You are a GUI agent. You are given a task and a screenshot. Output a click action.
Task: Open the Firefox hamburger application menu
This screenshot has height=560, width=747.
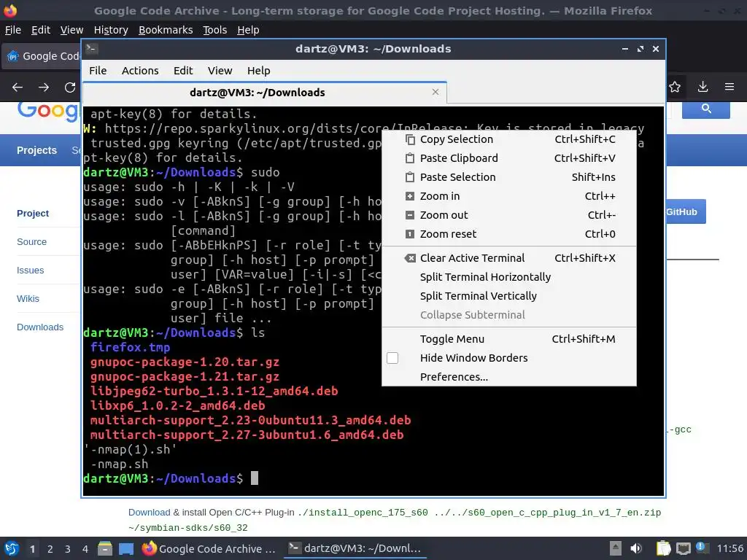pyautogui.click(x=729, y=87)
